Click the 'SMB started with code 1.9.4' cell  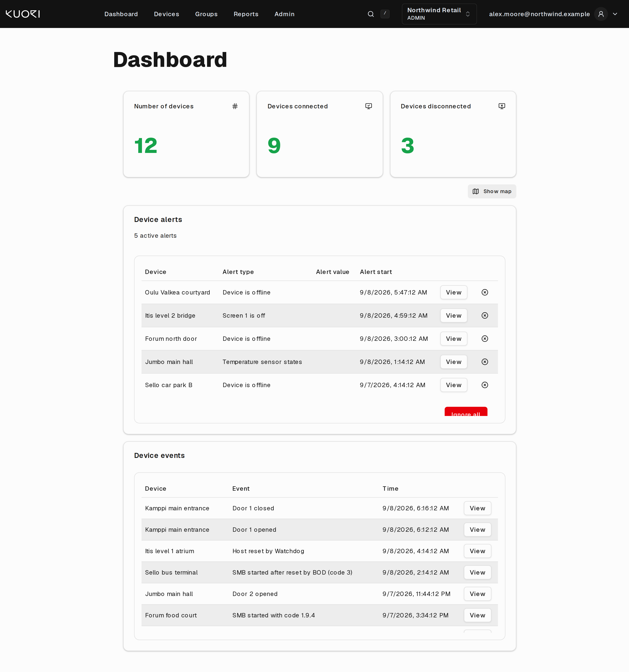tap(273, 615)
